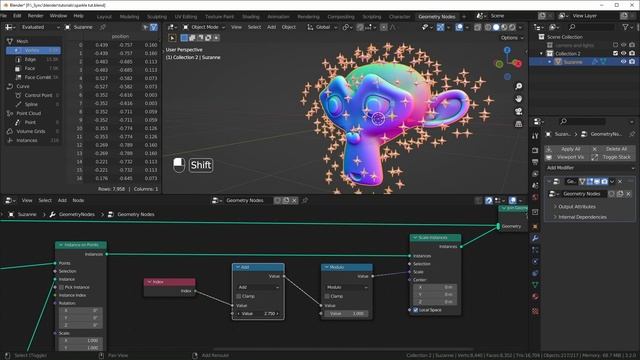
Task: Open the Render properties tab icon
Action: 535,151
